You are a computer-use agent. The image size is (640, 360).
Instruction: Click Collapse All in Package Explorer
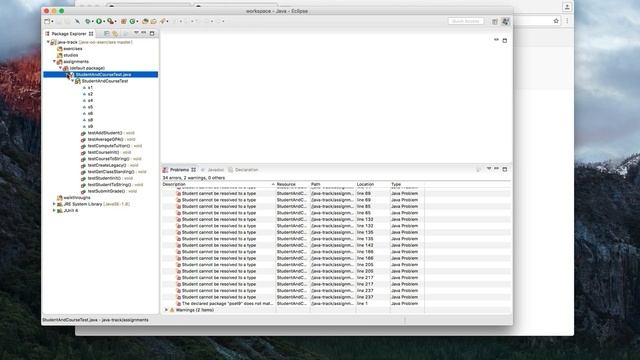click(106, 33)
